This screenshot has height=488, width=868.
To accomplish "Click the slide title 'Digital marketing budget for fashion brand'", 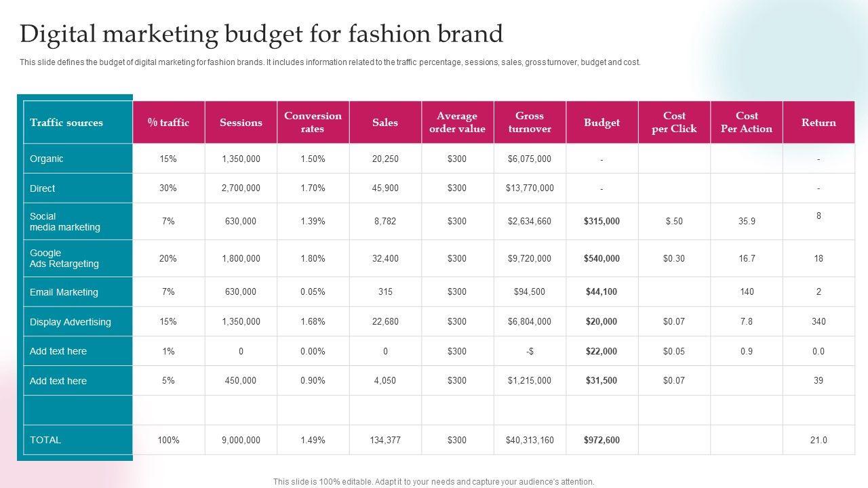I will pos(261,33).
